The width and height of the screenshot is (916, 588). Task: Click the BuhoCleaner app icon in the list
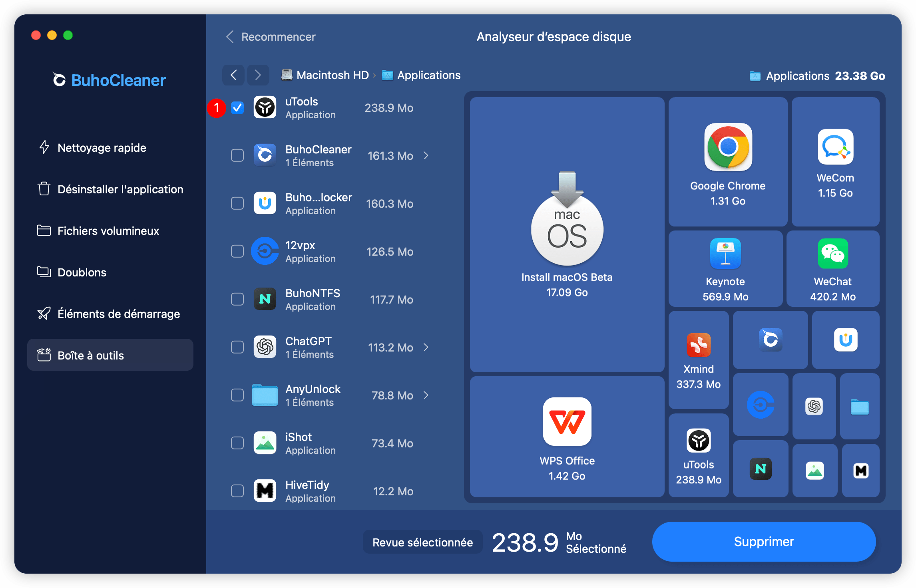pos(265,155)
